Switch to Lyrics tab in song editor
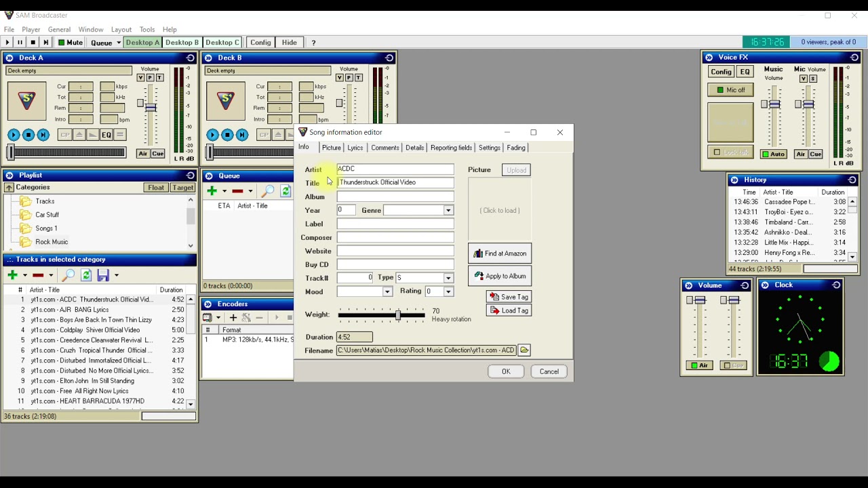This screenshot has width=868, height=488. click(355, 148)
